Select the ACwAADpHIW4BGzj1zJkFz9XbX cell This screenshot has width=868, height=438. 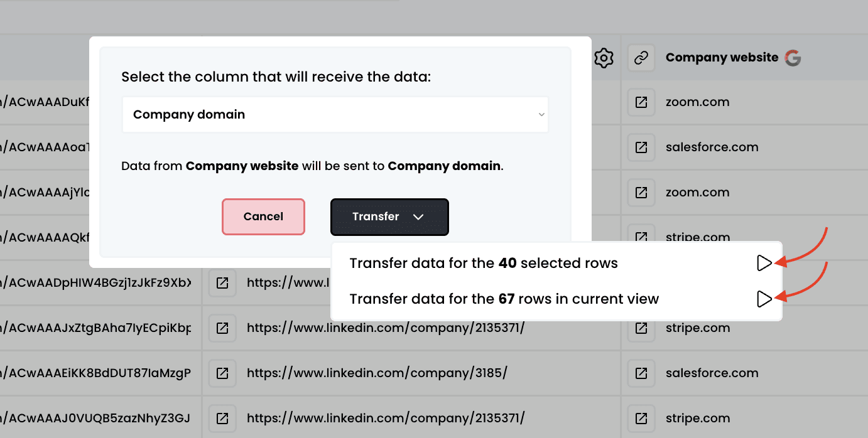pos(95,283)
